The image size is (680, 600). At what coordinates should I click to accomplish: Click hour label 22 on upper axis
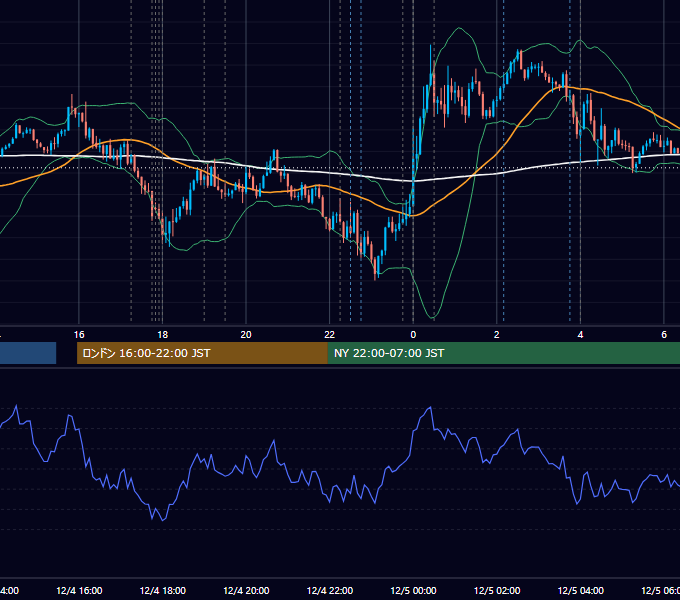tap(330, 335)
